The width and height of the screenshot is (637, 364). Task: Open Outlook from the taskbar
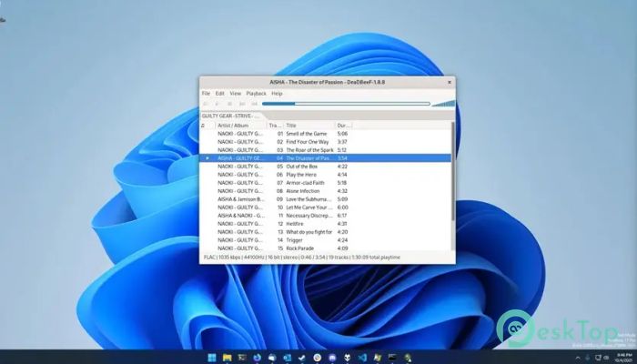(x=288, y=358)
